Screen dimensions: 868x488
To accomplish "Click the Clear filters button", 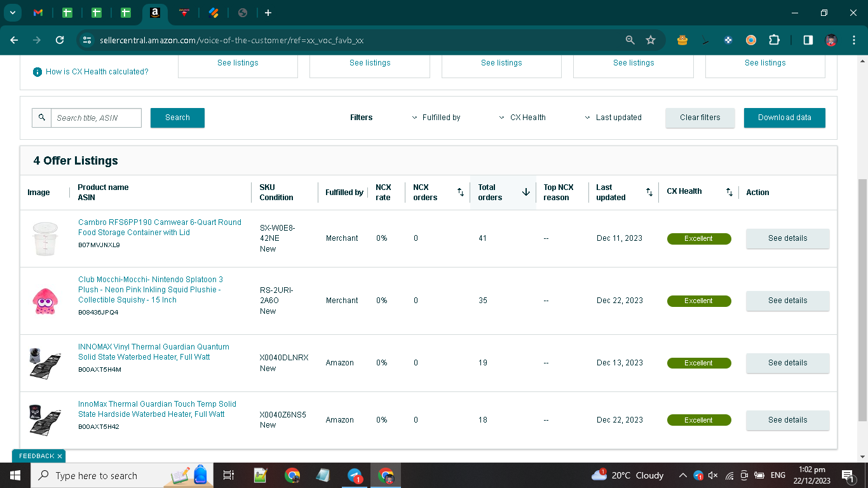I will point(700,118).
